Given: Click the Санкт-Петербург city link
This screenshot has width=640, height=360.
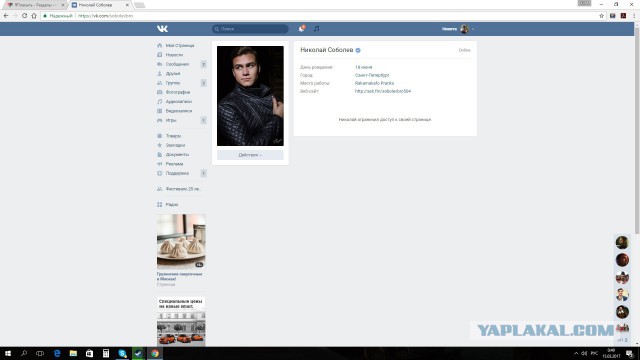Looking at the screenshot, I should click(x=372, y=75).
